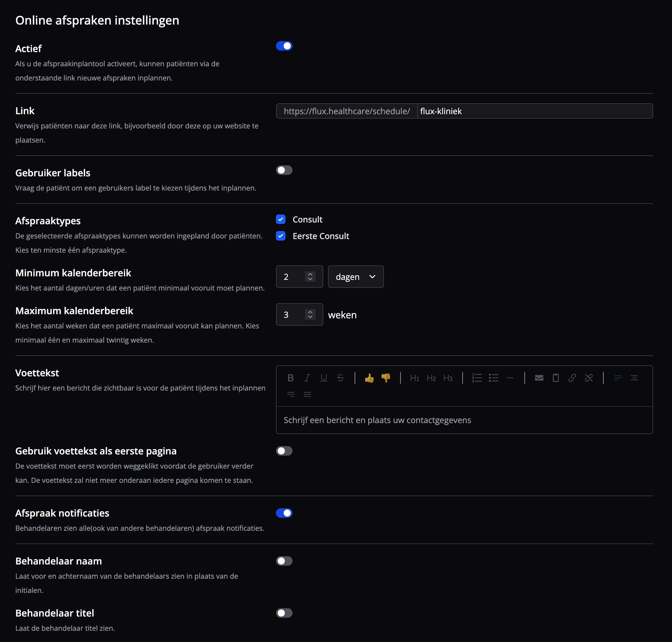Open the dagen unit dropdown

pos(356,277)
